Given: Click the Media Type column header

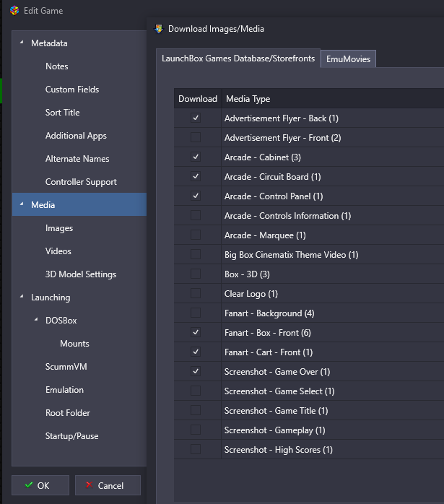Looking at the screenshot, I should click(x=248, y=99).
